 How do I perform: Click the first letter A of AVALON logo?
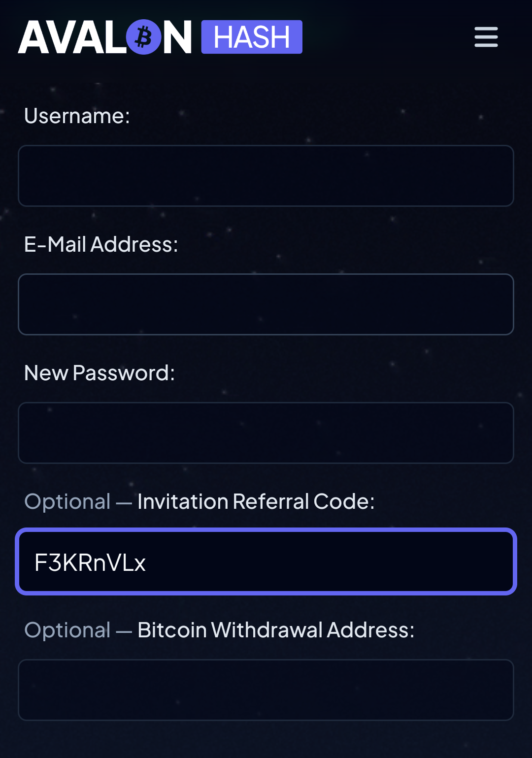point(33,37)
